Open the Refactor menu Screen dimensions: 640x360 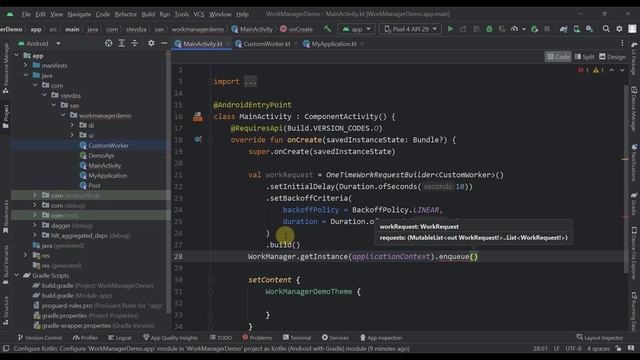pos(125,14)
